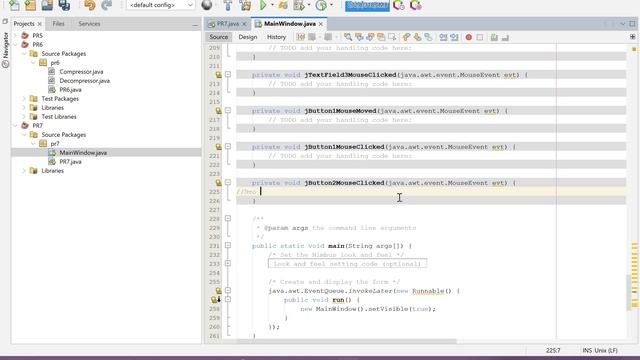Click the globe browser icon
This screenshot has height=360, width=640.
point(207,5)
